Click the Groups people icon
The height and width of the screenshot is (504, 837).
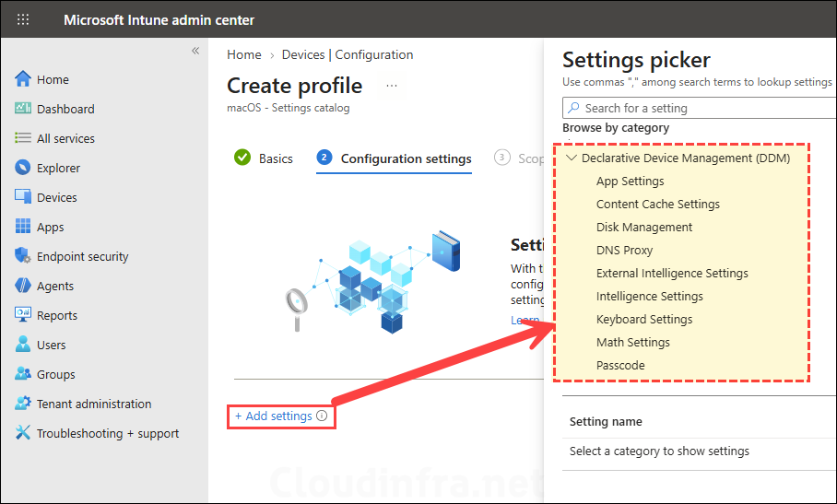click(23, 373)
